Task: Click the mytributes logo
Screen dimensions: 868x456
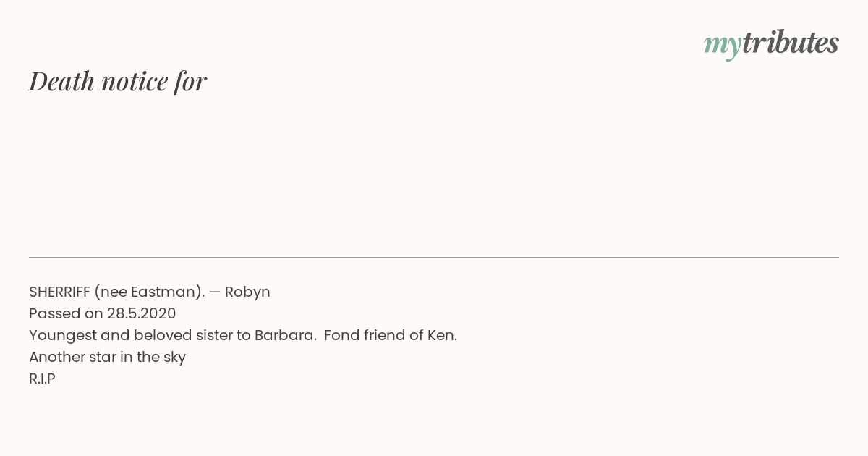Action: click(x=771, y=44)
